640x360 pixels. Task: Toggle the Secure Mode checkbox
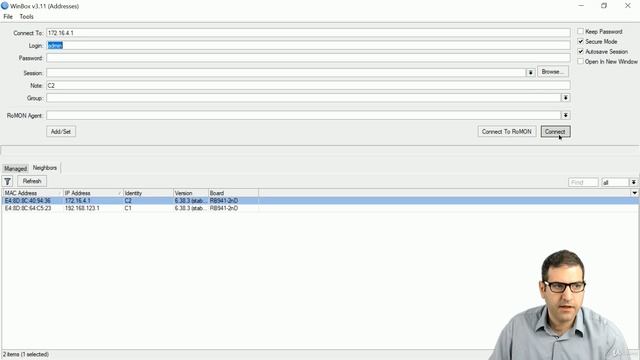click(x=580, y=42)
